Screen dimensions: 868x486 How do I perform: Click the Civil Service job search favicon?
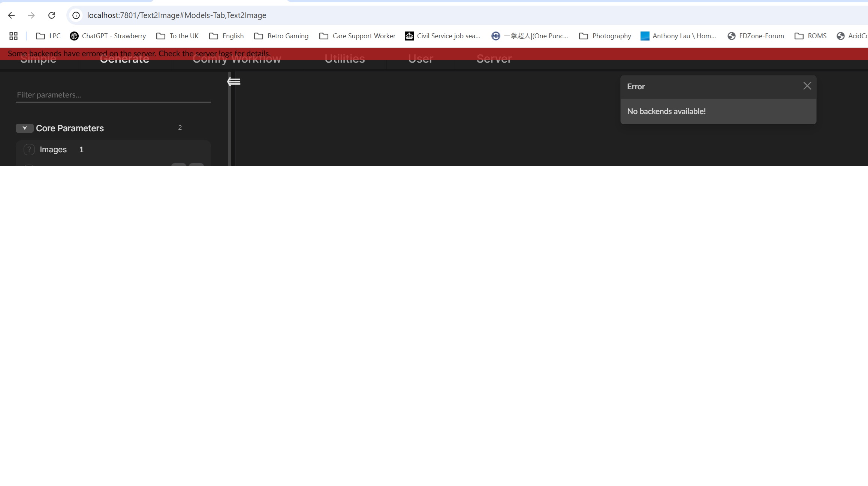click(409, 36)
